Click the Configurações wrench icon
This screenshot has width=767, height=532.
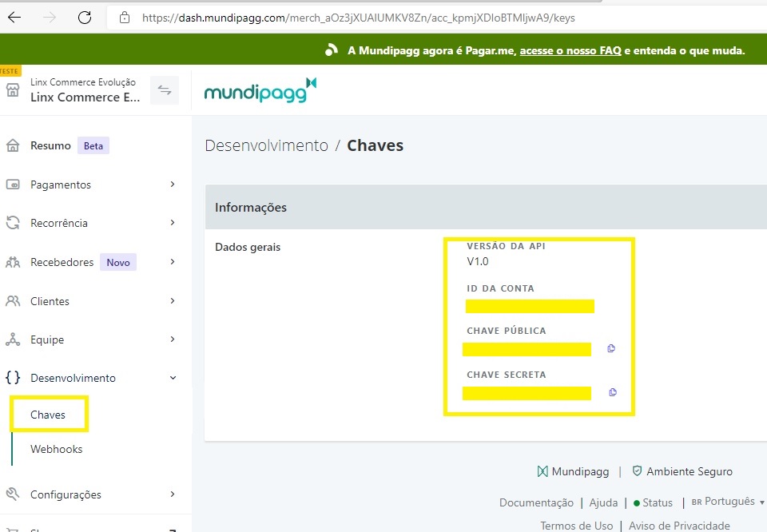pyautogui.click(x=13, y=494)
